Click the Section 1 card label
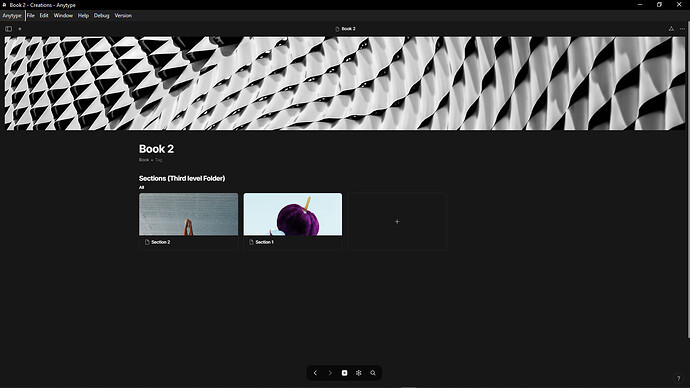This screenshot has height=388, width=690. pos(264,242)
